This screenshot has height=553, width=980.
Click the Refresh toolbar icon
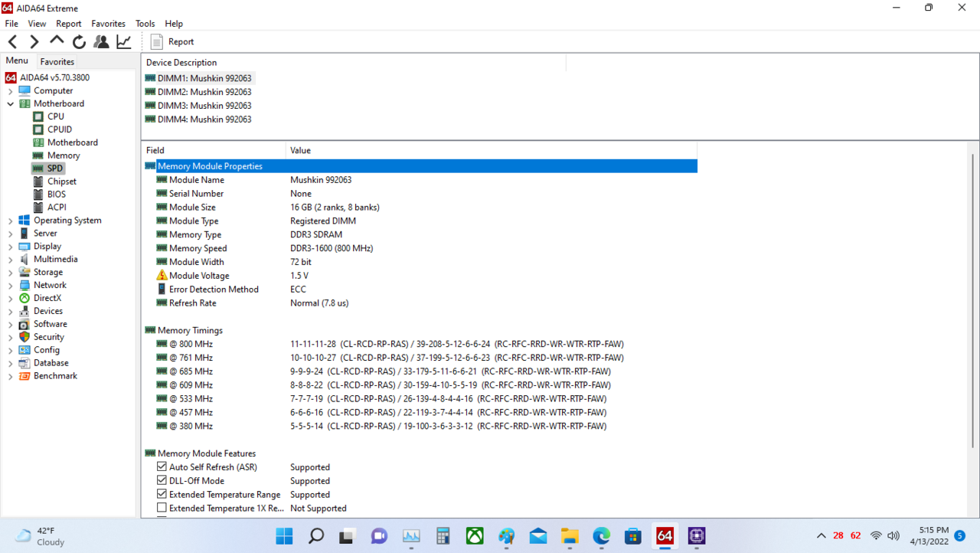[79, 41]
